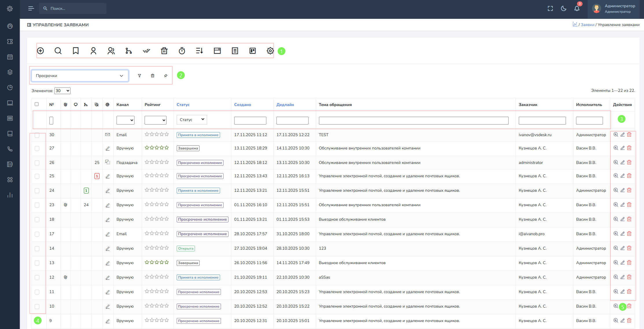This screenshot has width=644, height=329.
Task: Click the pin icon beside filter
Action: [x=166, y=76]
